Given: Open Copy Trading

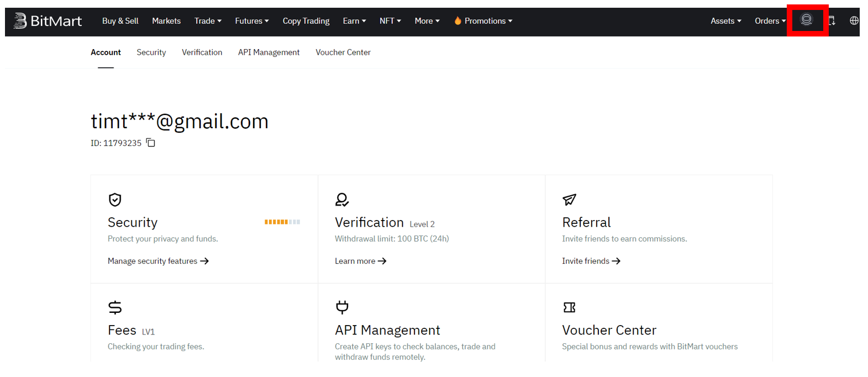Looking at the screenshot, I should (x=306, y=21).
